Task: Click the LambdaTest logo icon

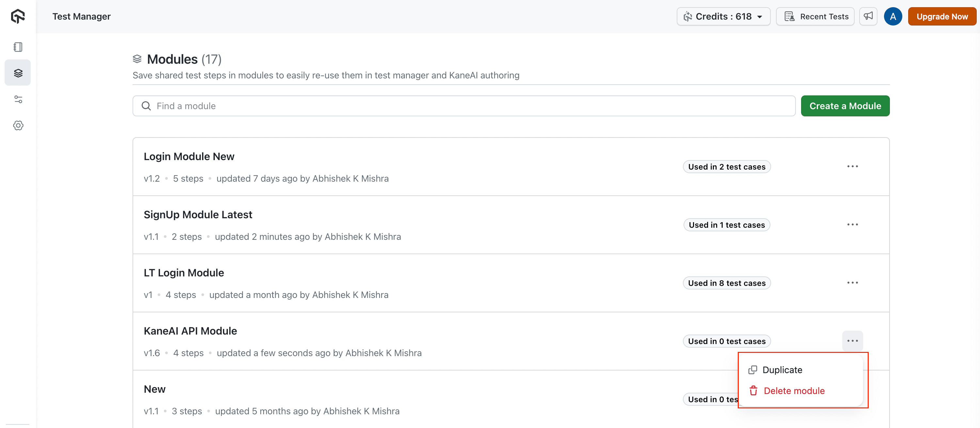Action: (18, 16)
